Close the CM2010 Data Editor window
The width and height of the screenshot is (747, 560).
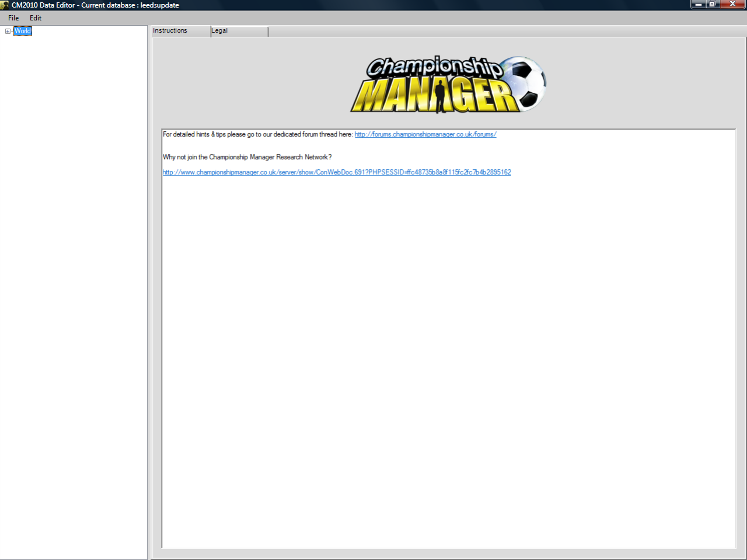point(733,4)
